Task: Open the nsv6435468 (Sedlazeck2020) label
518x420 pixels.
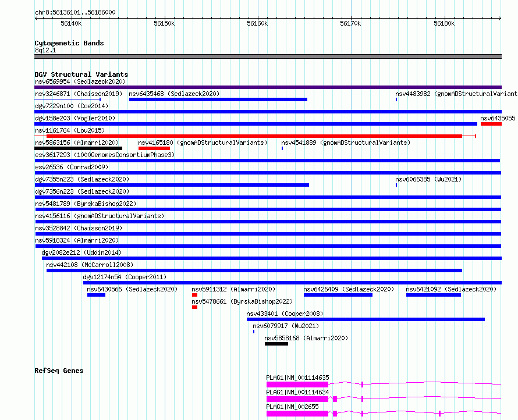Action: pos(174,94)
